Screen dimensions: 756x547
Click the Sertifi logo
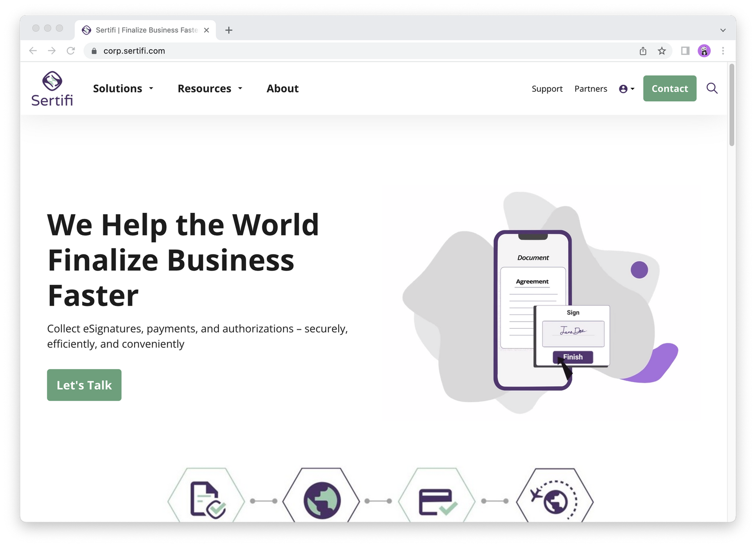tap(52, 89)
